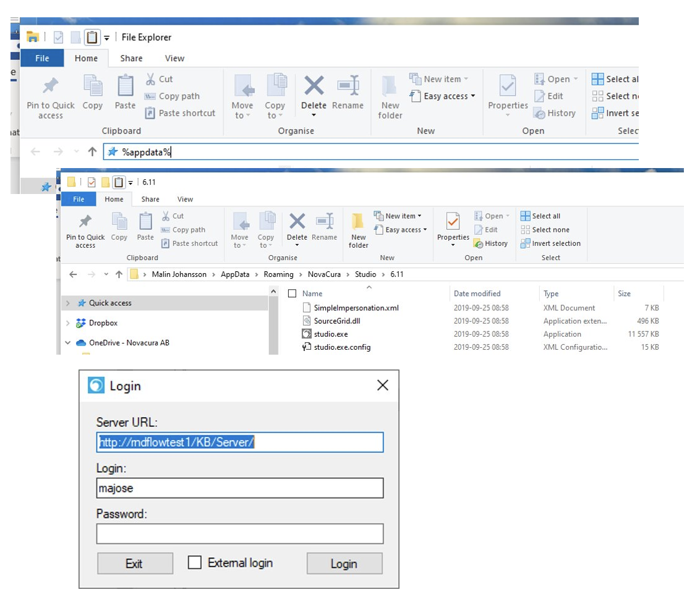This screenshot has height=608, width=700.
Task: Open the File tab in File Explorer window
Action: tap(43, 58)
